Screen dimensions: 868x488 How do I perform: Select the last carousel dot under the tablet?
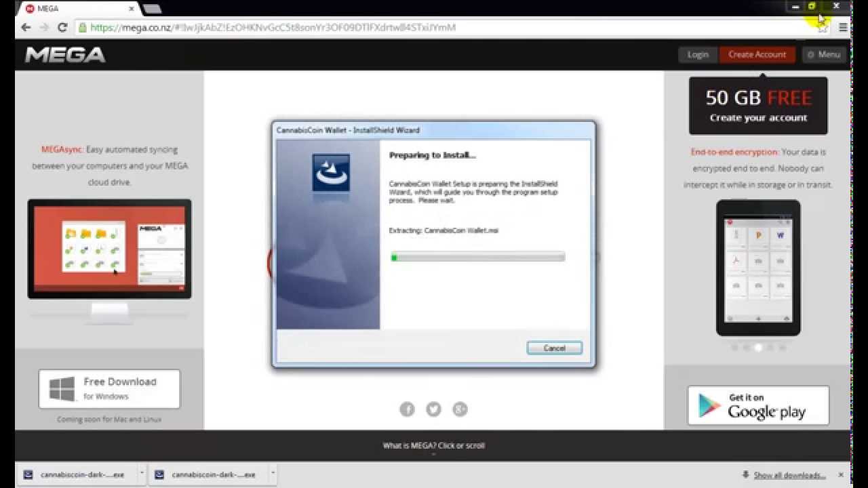(x=783, y=347)
